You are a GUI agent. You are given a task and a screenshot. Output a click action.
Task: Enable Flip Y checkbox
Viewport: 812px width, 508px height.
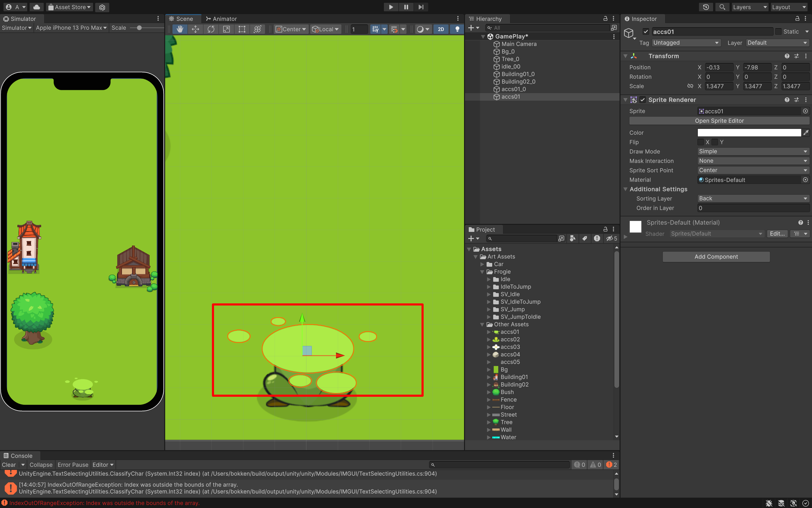click(x=715, y=142)
